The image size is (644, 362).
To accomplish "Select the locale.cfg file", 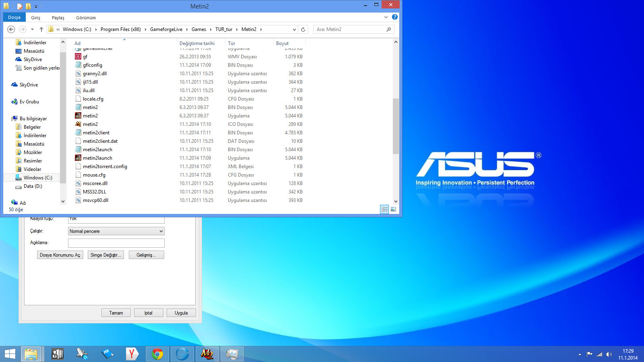I will coord(93,99).
